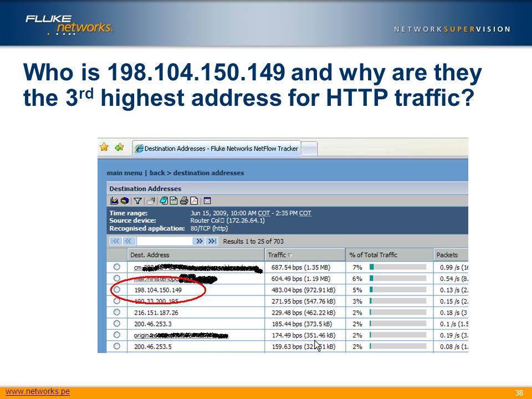532x399 pixels.
Task: Click the 483.04 bps (972.91 kB) traffic value
Action: point(303,290)
